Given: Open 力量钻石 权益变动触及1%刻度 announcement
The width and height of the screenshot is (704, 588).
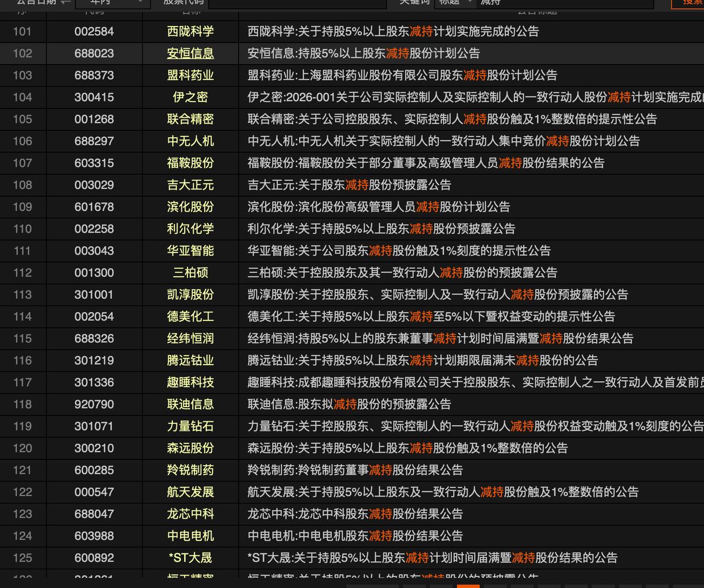Looking at the screenshot, I should point(475,426).
